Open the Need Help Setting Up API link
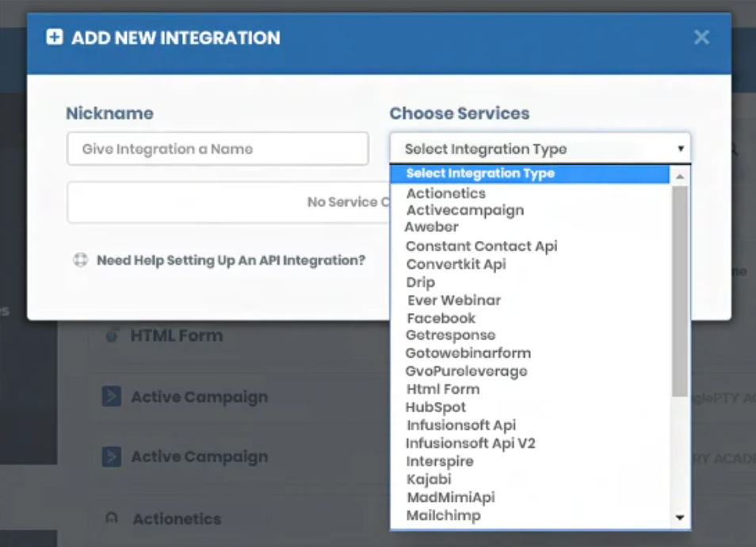Image resolution: width=756 pixels, height=547 pixels. click(231, 260)
